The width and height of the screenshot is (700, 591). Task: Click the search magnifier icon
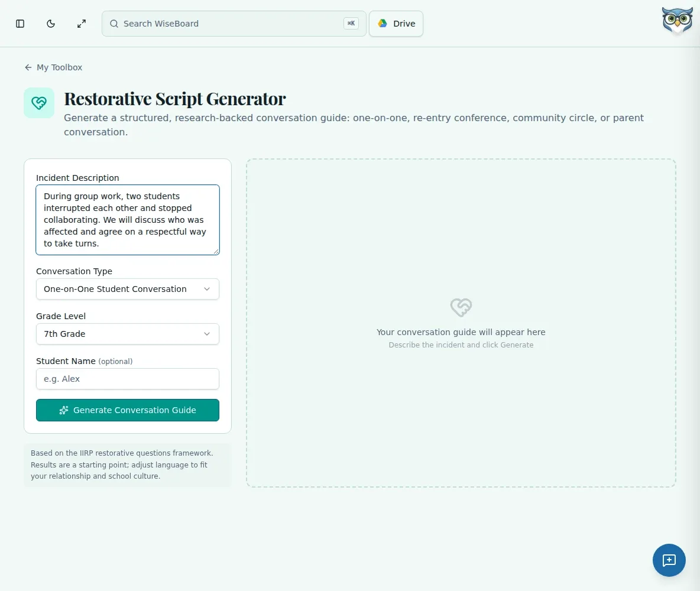[114, 24]
